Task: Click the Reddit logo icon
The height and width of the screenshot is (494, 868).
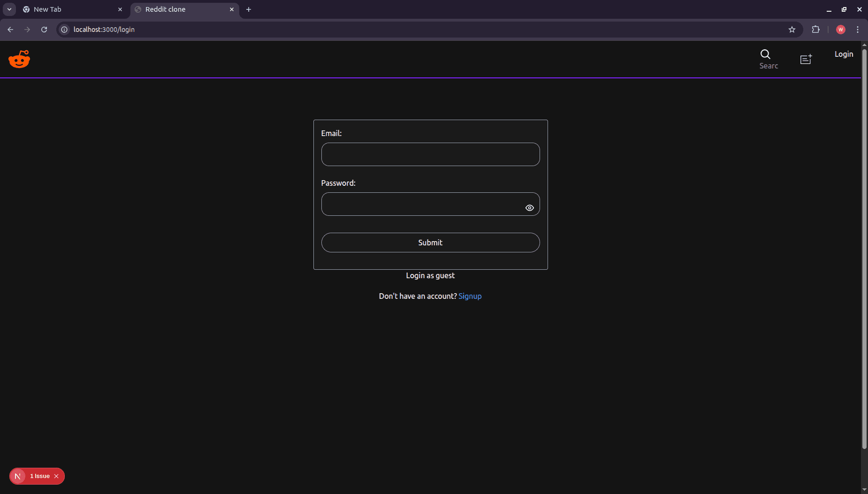Action: click(19, 59)
